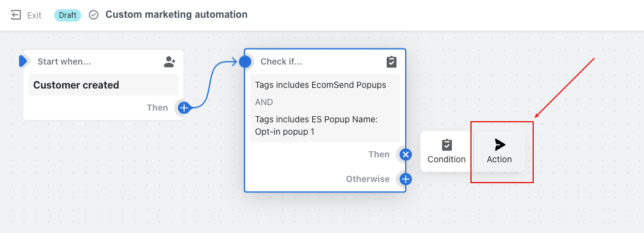Click the checkmark circle beside workflow title
644x233 pixels.
click(x=94, y=15)
